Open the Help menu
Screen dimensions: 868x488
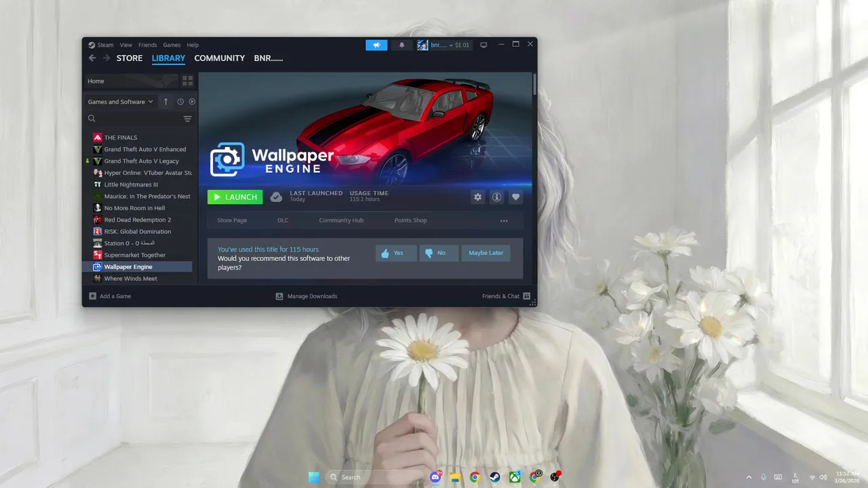point(193,45)
